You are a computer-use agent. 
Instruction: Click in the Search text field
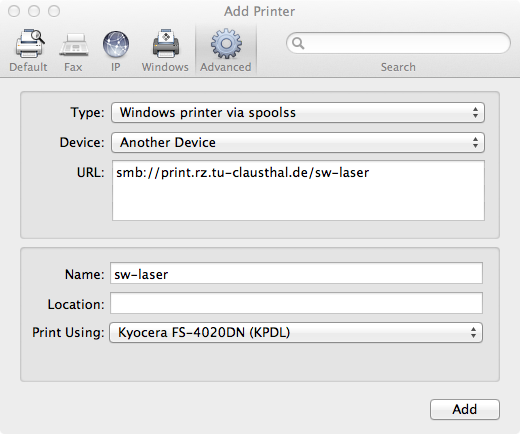(x=398, y=43)
